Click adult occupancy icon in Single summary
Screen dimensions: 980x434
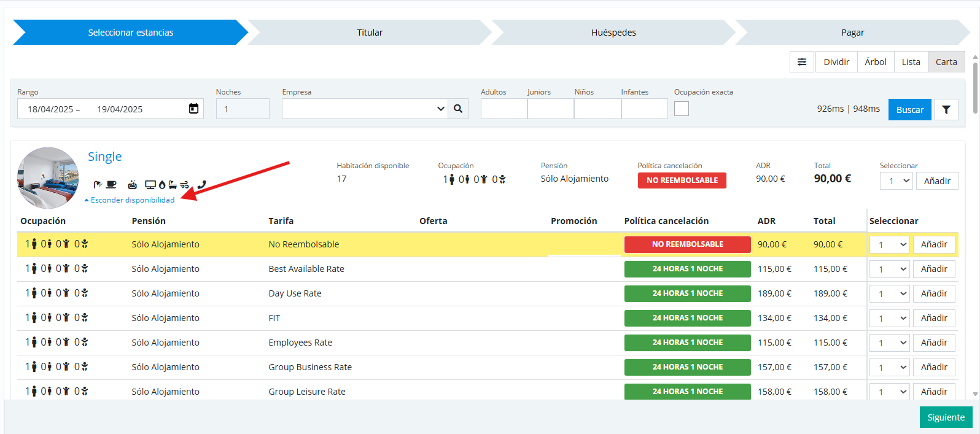[452, 179]
